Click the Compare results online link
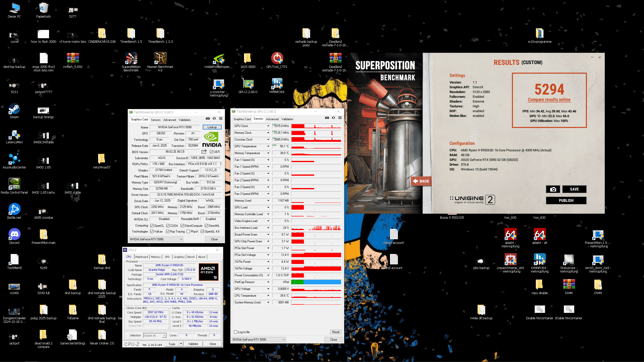Image resolution: width=644 pixels, height=362 pixels. pyautogui.click(x=549, y=100)
